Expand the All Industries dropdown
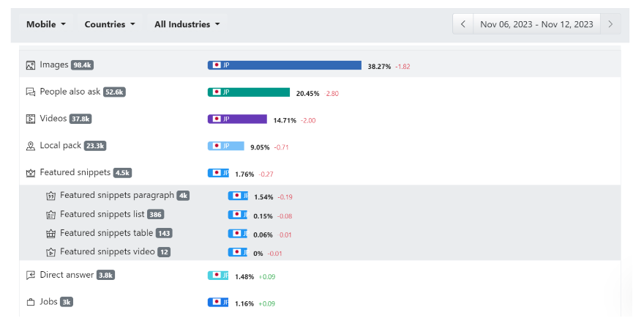 [x=187, y=24]
